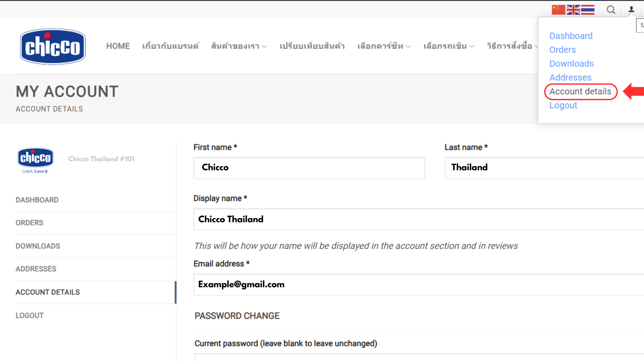Image resolution: width=644 pixels, height=362 pixels.
Task: Open Addresses in user dropdown
Action: 570,77
